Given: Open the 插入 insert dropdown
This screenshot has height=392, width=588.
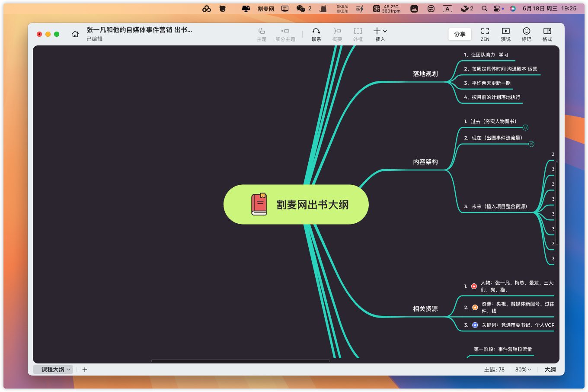Looking at the screenshot, I should tap(380, 34).
